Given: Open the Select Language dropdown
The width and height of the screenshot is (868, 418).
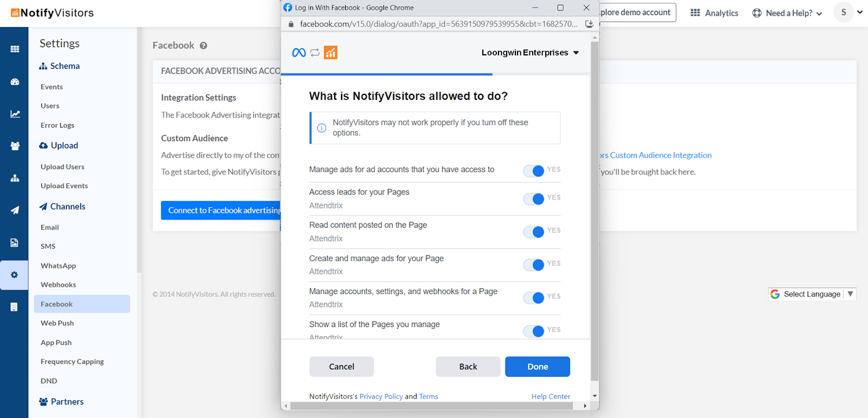Looking at the screenshot, I should point(812,294).
